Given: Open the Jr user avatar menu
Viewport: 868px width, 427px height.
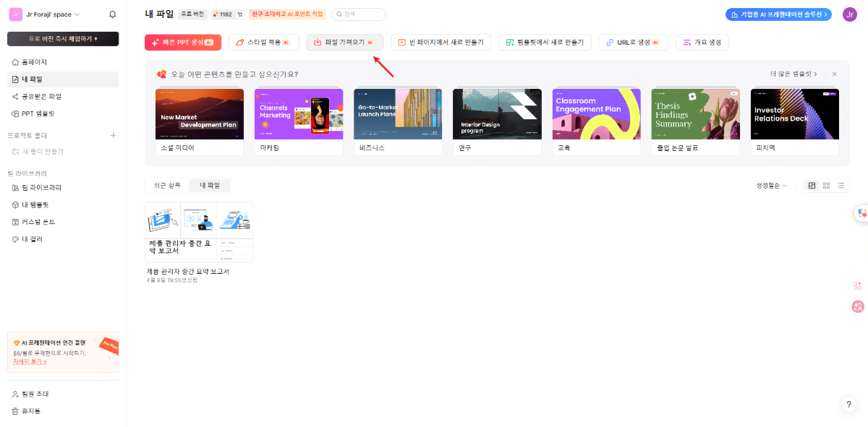Looking at the screenshot, I should pyautogui.click(x=850, y=14).
